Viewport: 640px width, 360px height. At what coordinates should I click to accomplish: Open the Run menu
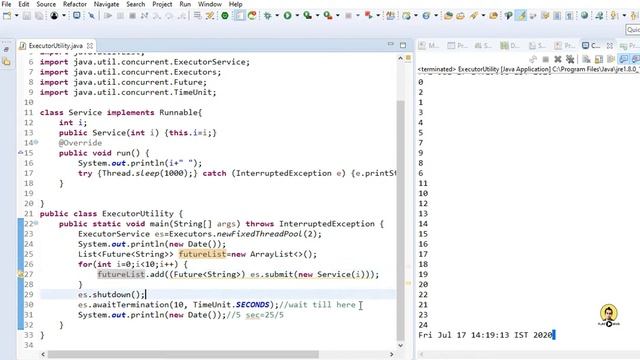point(185,4)
